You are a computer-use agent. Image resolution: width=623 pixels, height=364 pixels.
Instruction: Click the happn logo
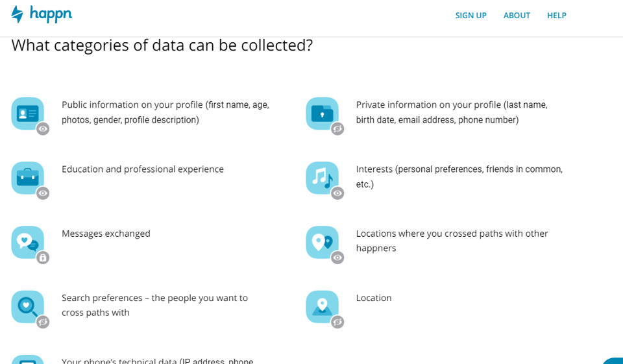42,14
